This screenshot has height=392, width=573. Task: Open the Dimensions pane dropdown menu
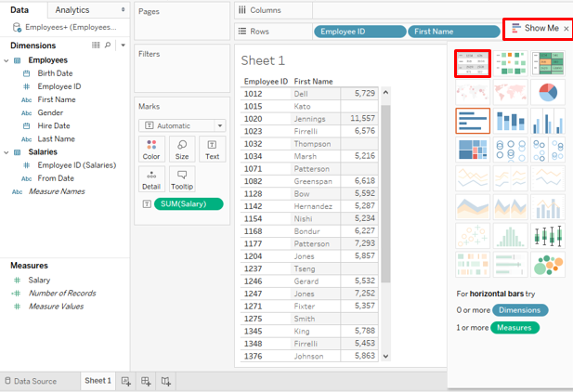point(124,45)
